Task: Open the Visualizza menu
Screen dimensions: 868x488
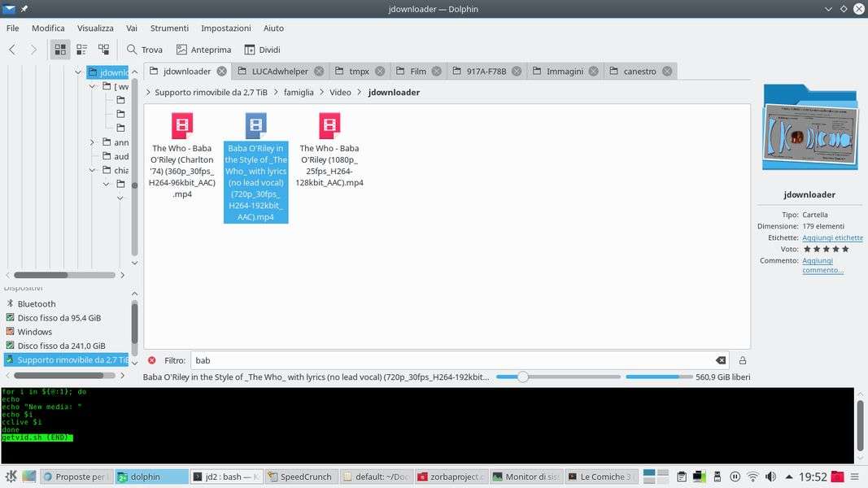Action: click(x=95, y=28)
